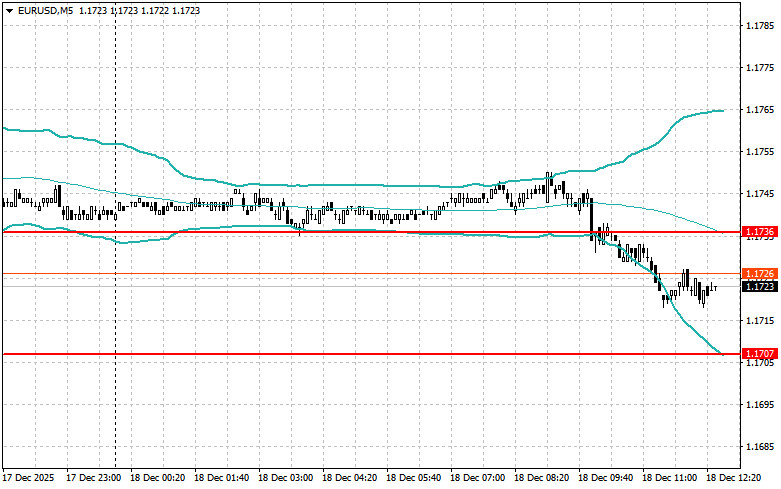
Task: Click the black 1.1723 current price label
Action: pos(760,286)
